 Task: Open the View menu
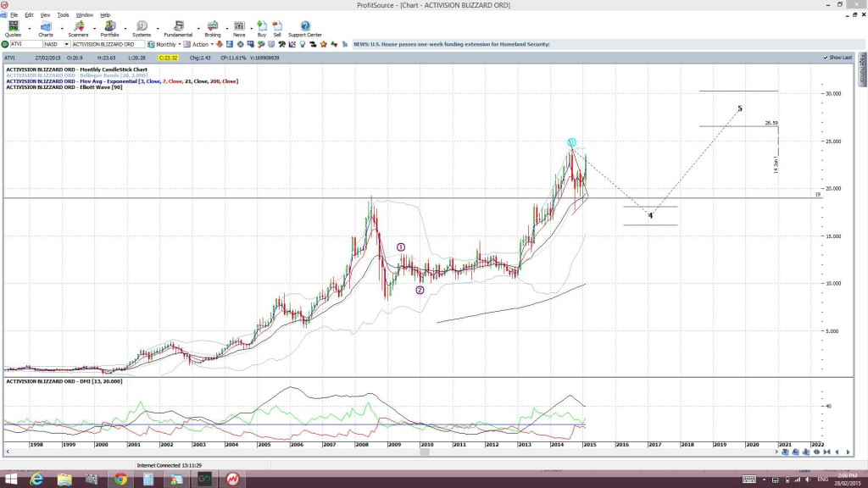45,15
